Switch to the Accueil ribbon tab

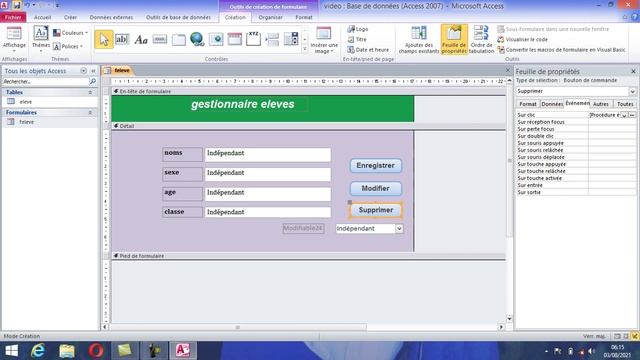pos(42,17)
